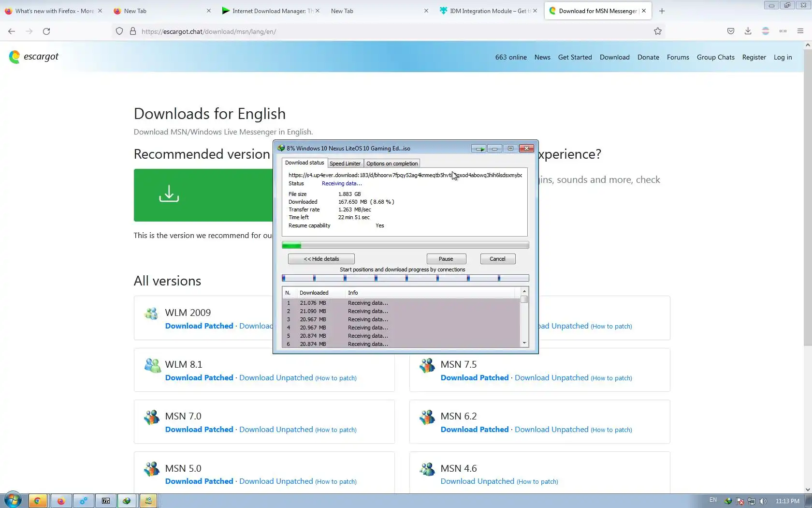The image size is (812, 508).
Task: Switch to Firefox in the taskbar
Action: 61,501
